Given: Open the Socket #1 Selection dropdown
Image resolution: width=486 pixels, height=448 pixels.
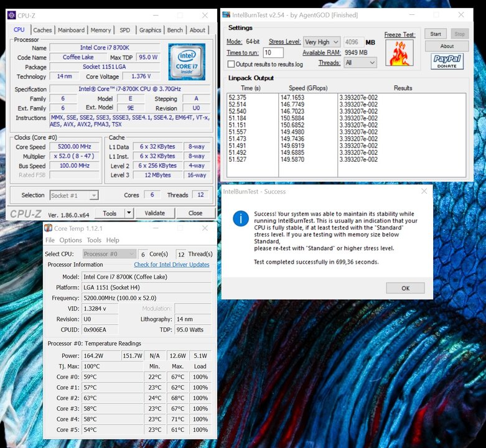Looking at the screenshot, I should point(74,195).
